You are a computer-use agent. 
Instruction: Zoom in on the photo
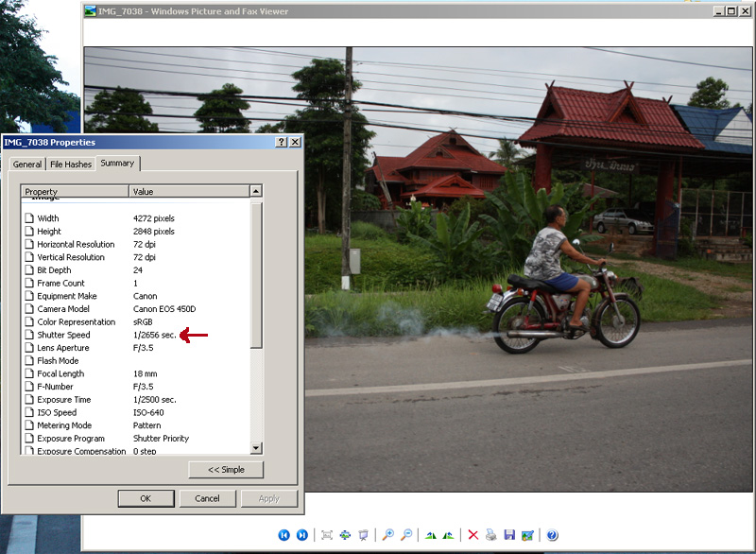pos(388,535)
